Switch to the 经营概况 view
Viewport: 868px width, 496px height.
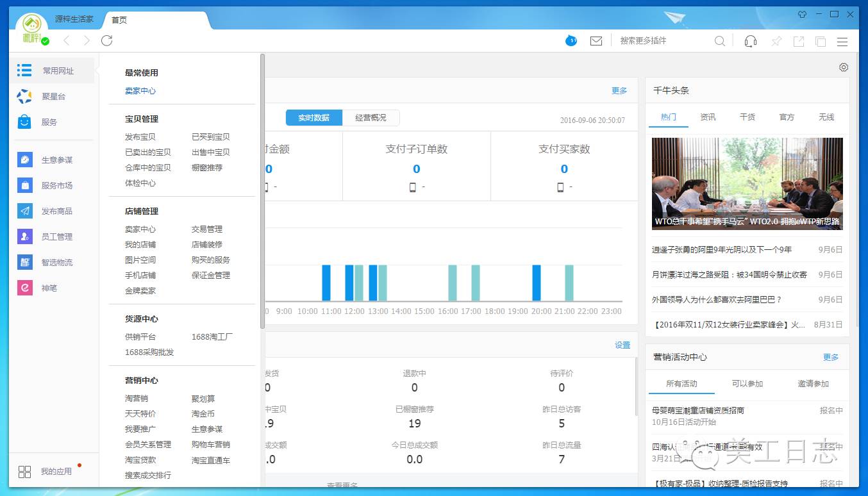click(x=371, y=117)
